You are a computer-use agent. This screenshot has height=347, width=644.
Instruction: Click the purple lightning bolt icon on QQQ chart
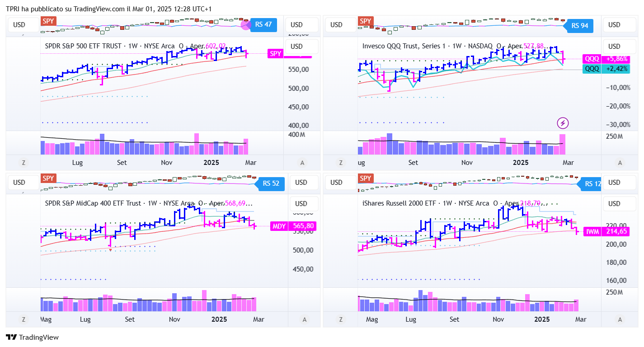(x=563, y=122)
